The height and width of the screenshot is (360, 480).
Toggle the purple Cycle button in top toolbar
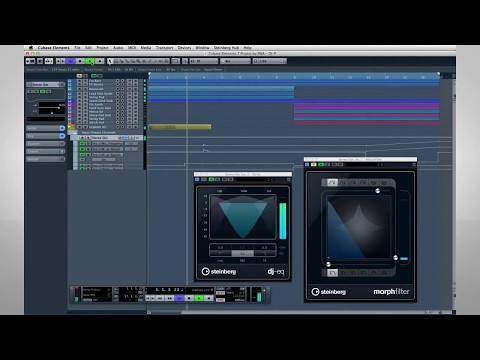point(70,61)
